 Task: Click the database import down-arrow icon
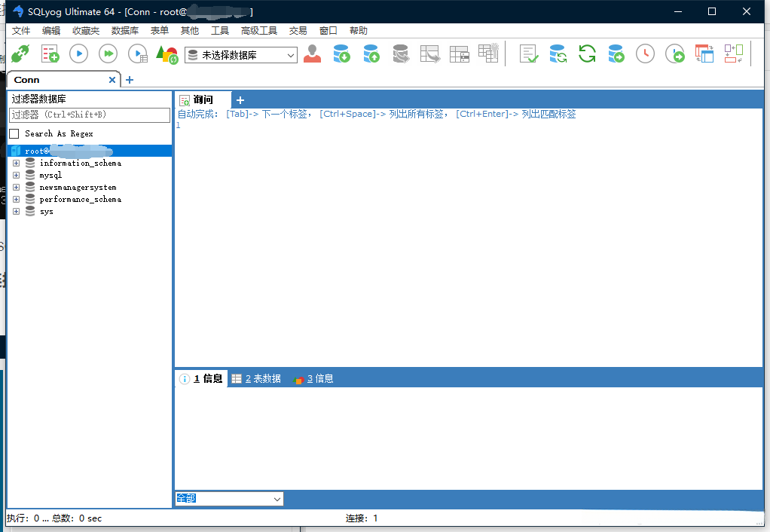(342, 54)
